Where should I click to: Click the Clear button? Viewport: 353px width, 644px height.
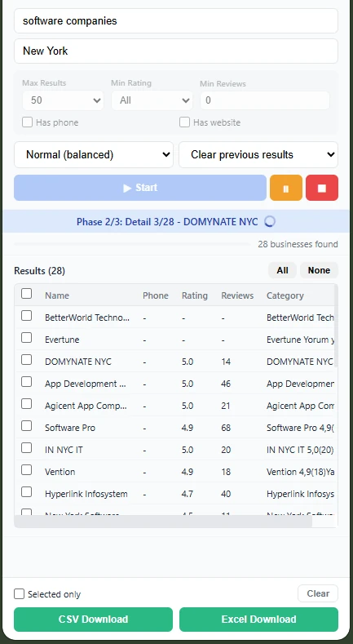point(318,593)
